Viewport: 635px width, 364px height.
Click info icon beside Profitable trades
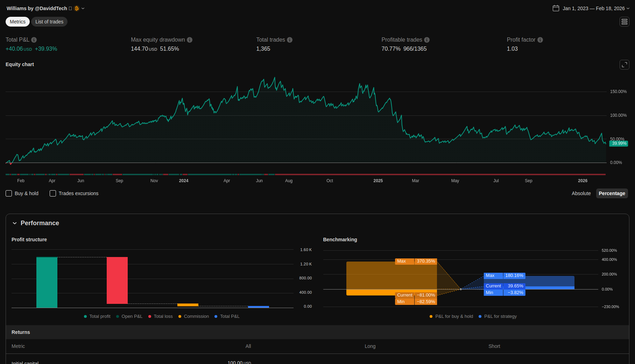(427, 40)
